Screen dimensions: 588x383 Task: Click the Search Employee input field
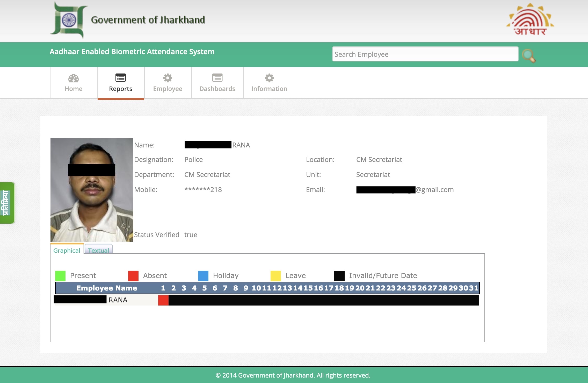pos(425,54)
